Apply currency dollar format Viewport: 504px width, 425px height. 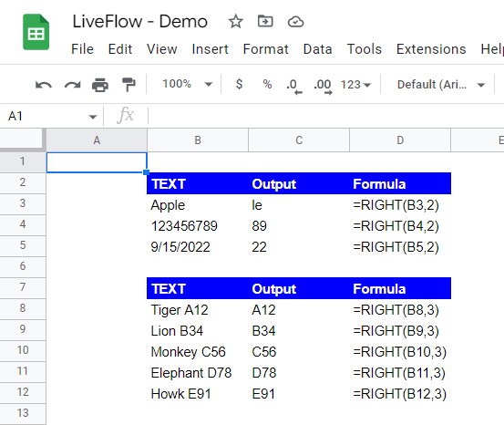[239, 84]
